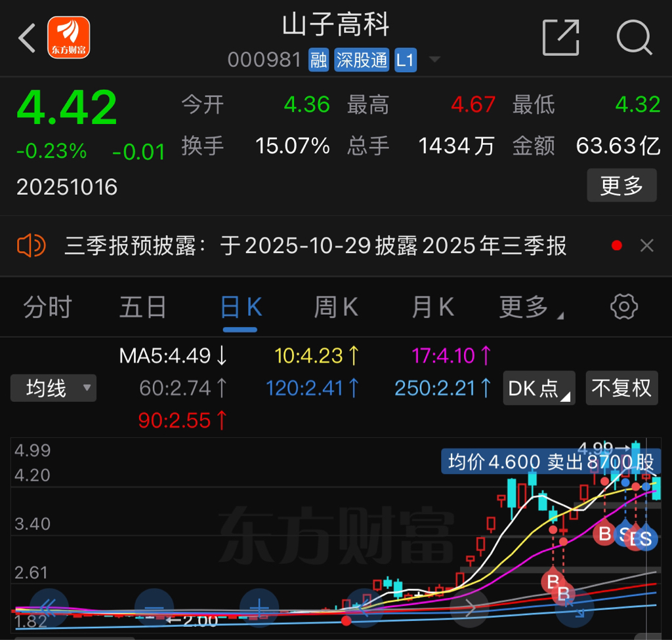Tap the MA5:4.49 label
Image resolution: width=672 pixels, height=640 pixels.
(173, 355)
